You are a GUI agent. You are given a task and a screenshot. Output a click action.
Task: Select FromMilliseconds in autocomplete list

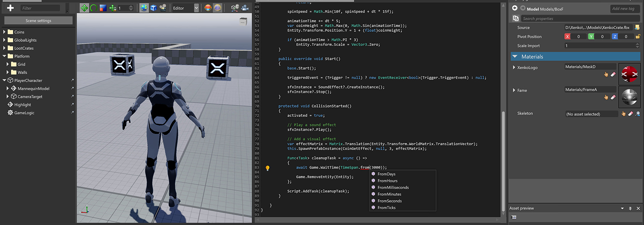pos(393,188)
